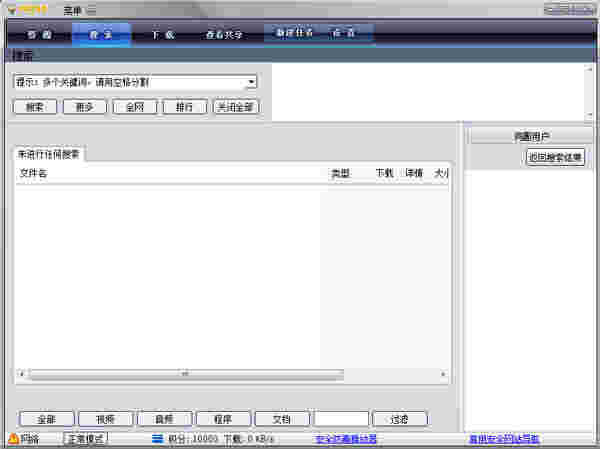Click the results list horizontal scrollbar thumb

(x=185, y=373)
